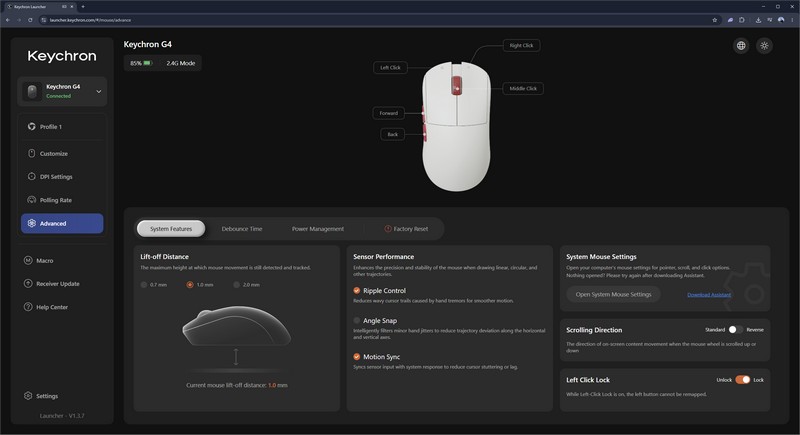Click the Download Assistant link

(709, 295)
